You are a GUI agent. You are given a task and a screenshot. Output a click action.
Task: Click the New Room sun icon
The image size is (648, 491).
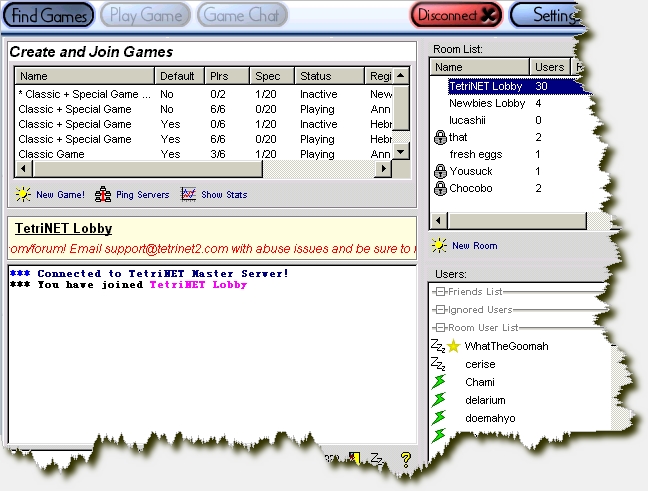[439, 245]
